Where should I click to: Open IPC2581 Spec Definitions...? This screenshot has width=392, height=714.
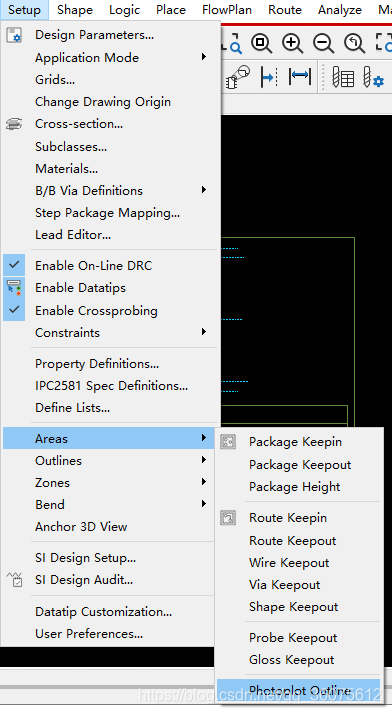coord(110,386)
